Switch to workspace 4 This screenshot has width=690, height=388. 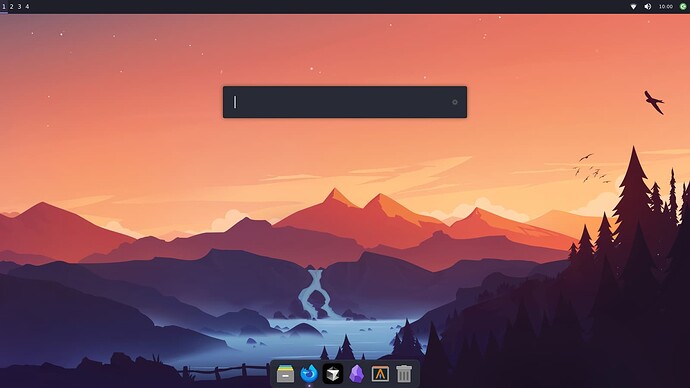coord(27,7)
